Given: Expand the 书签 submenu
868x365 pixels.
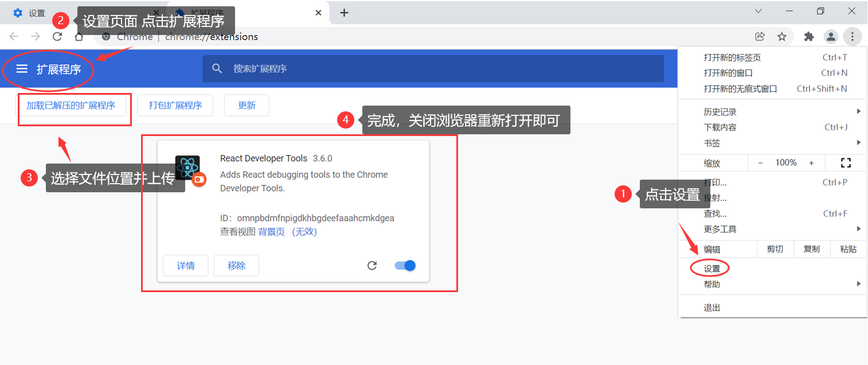Looking at the screenshot, I should (x=859, y=142).
